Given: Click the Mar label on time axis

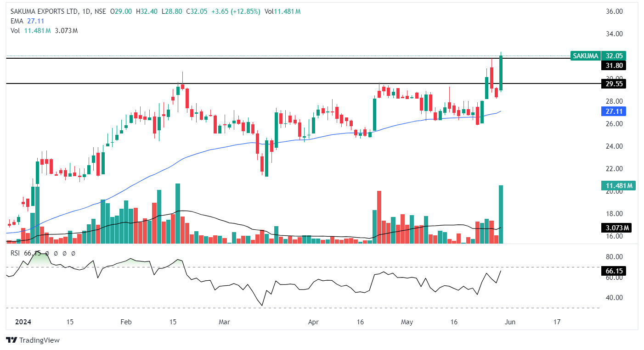Looking at the screenshot, I should click(x=224, y=322).
